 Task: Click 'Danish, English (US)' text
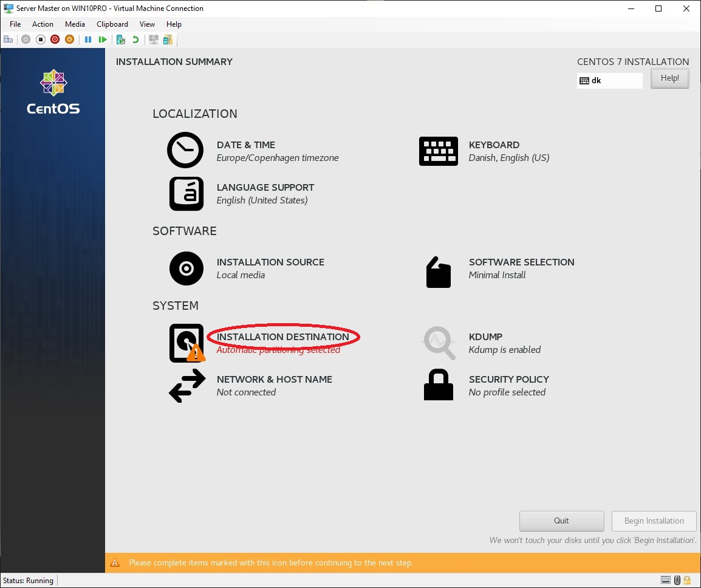[509, 158]
